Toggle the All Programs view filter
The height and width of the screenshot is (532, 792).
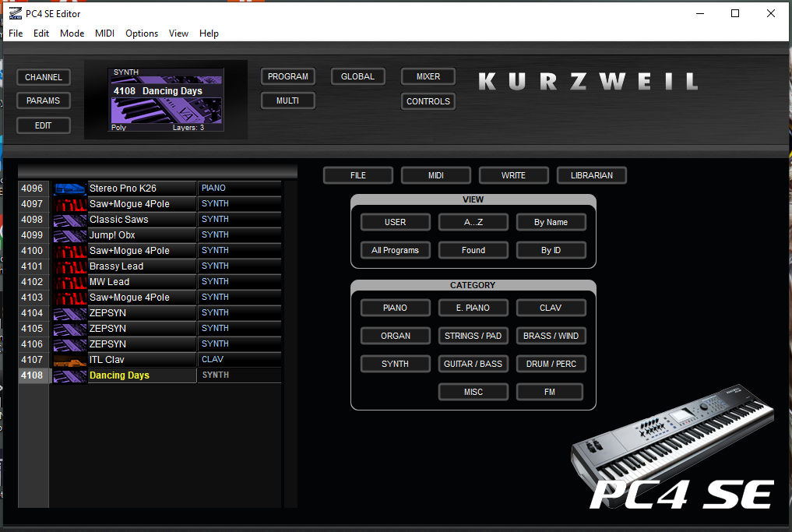[x=395, y=250]
